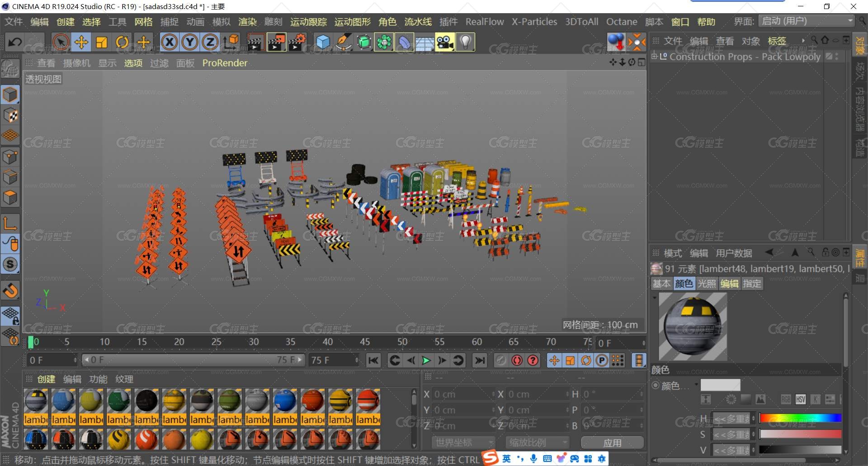Click the end frame 75 F field

(x=334, y=360)
